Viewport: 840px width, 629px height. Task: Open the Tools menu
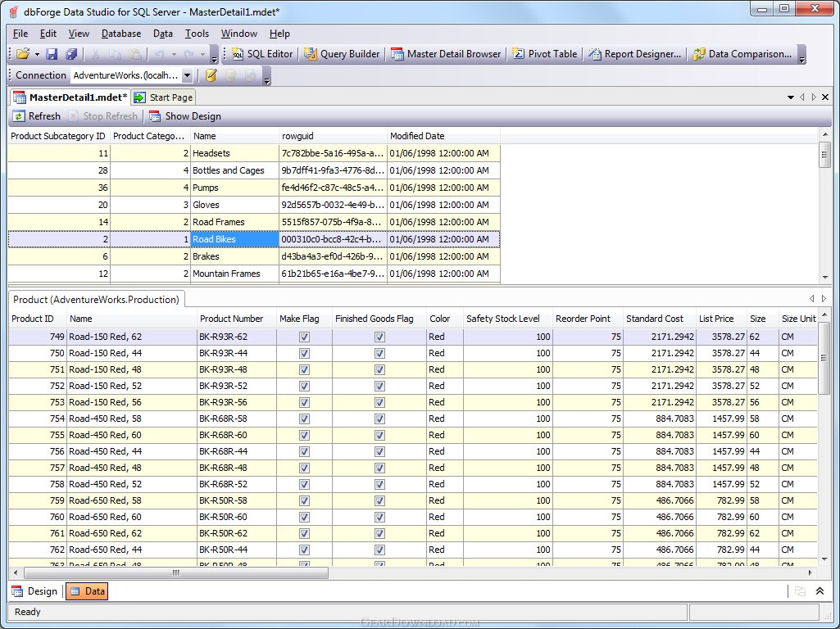(197, 34)
